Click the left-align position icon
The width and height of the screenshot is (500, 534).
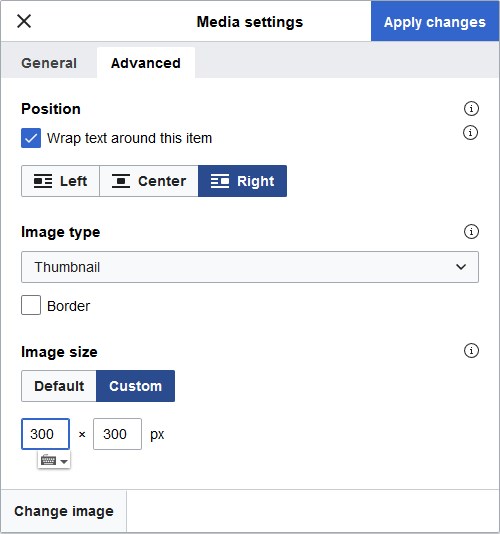(43, 181)
